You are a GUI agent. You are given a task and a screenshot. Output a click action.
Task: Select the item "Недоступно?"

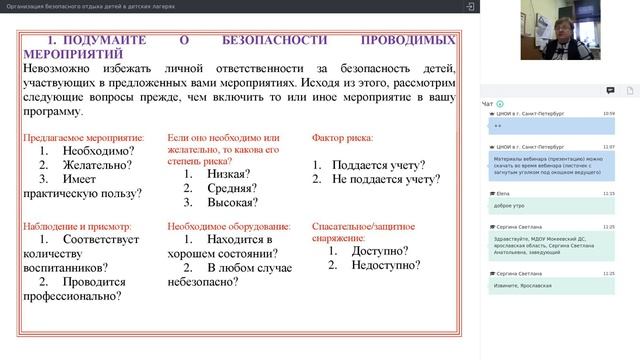[386, 265]
